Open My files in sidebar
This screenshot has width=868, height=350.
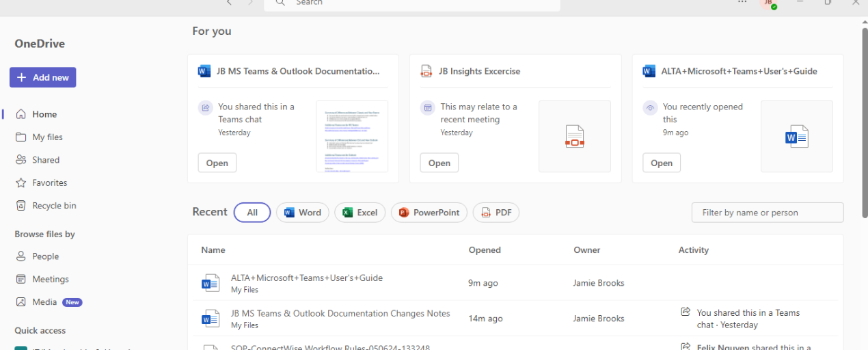tap(47, 137)
